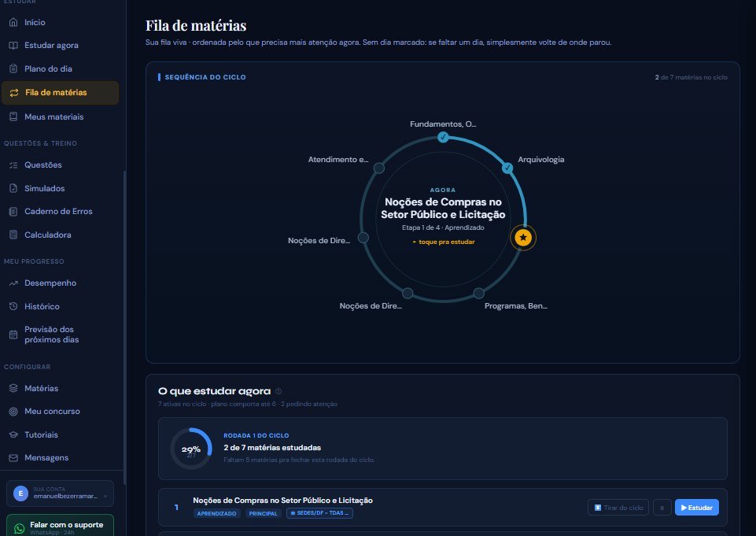Click 'Noções de Compras no Setor Público' center title
The image size is (756, 536).
(x=443, y=209)
